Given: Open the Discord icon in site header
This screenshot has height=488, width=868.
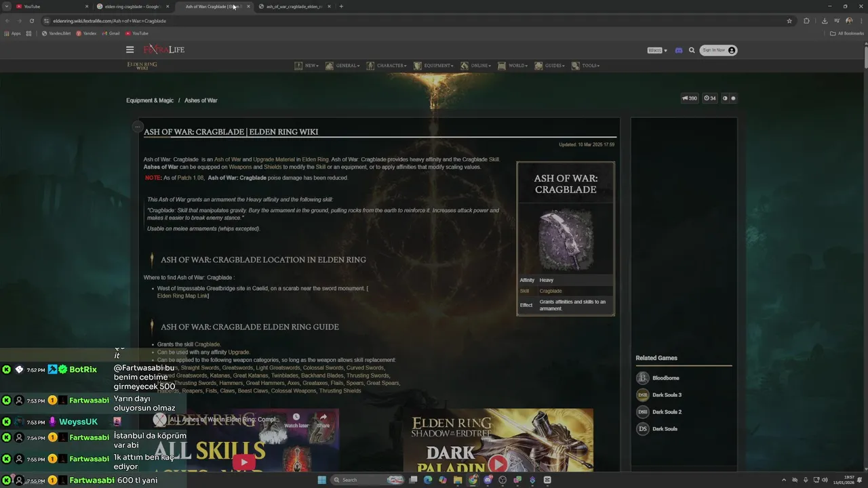Looking at the screenshot, I should (679, 50).
